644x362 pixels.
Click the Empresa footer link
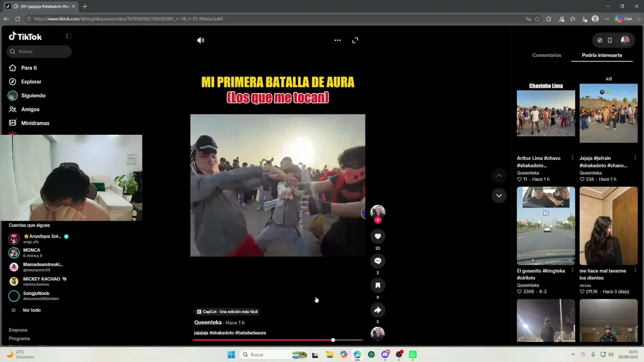[18, 330]
